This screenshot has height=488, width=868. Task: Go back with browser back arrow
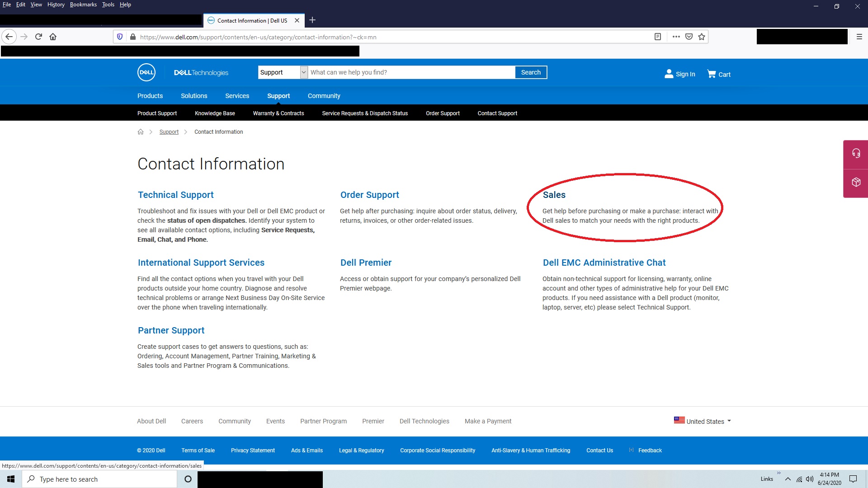(x=9, y=37)
